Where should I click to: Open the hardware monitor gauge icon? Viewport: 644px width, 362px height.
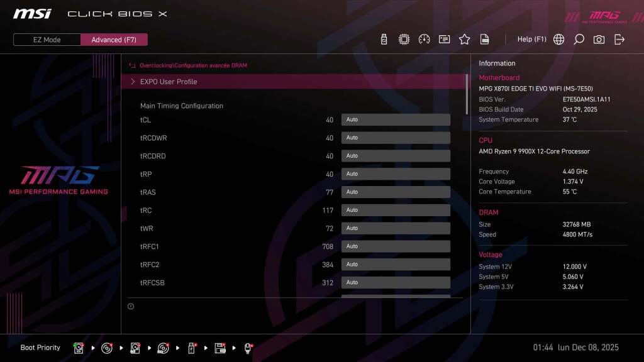424,39
